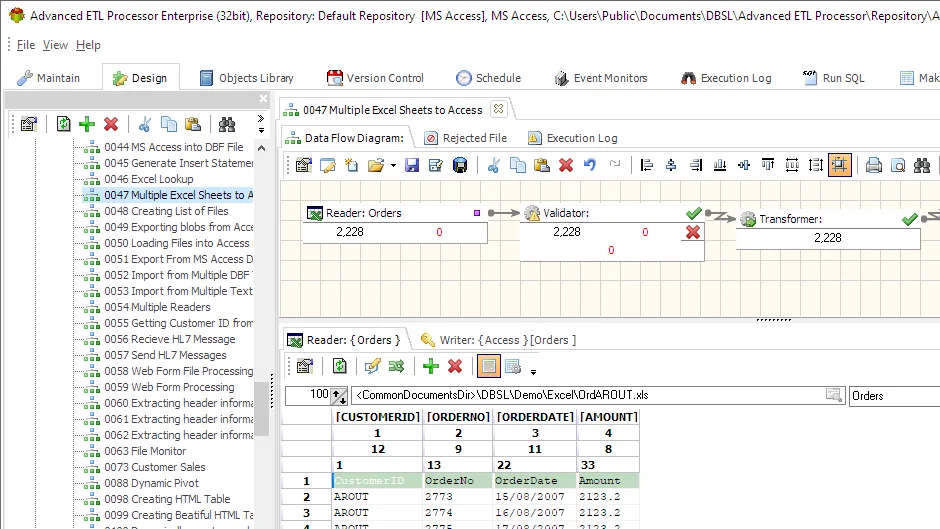Cut selected diagram object with scissors
This screenshot has width=940, height=529.
493,165
